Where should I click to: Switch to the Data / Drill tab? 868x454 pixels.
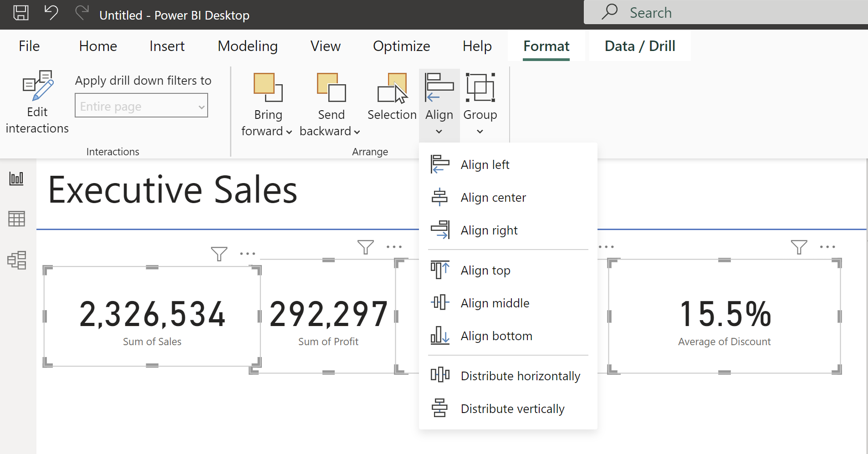point(639,46)
